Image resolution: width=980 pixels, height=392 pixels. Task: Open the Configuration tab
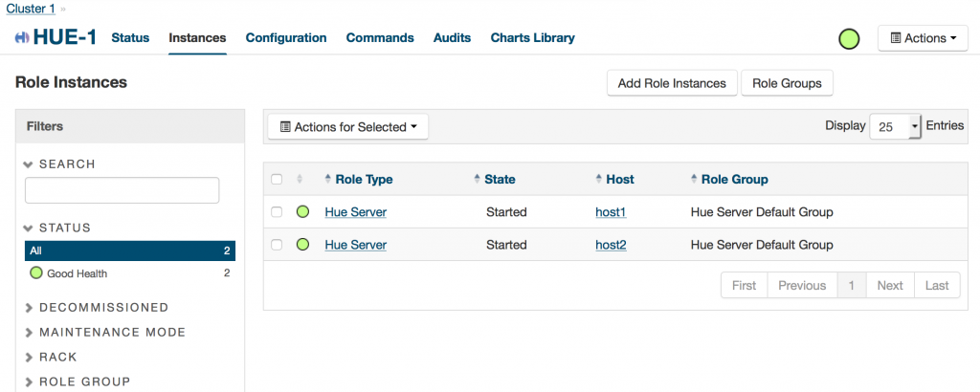click(286, 38)
